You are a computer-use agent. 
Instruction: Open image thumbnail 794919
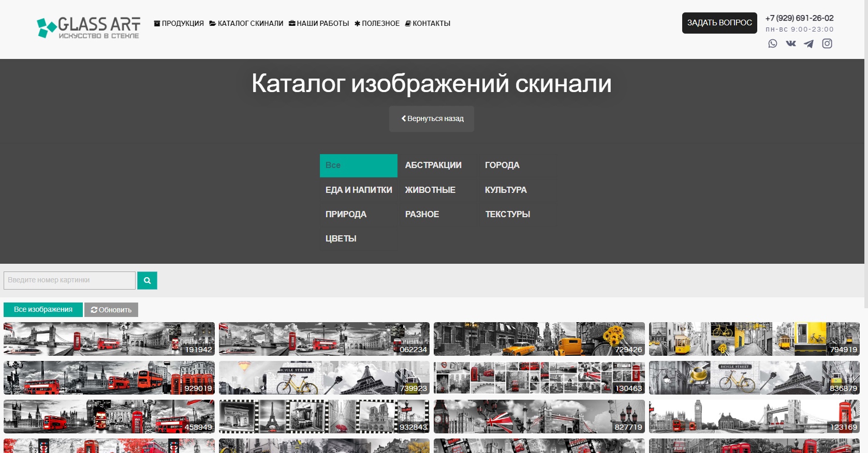754,339
